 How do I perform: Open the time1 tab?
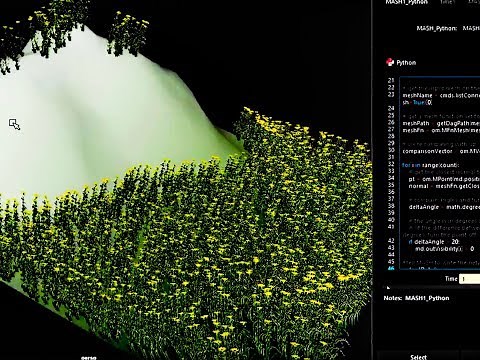[447, 2]
